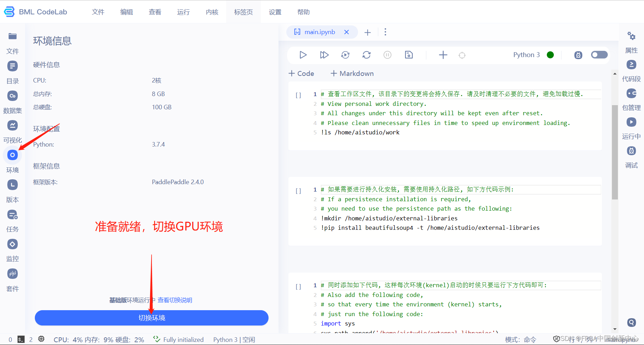Click the notebook vertical scrollbar thumb
644x345 pixels.
615,152
